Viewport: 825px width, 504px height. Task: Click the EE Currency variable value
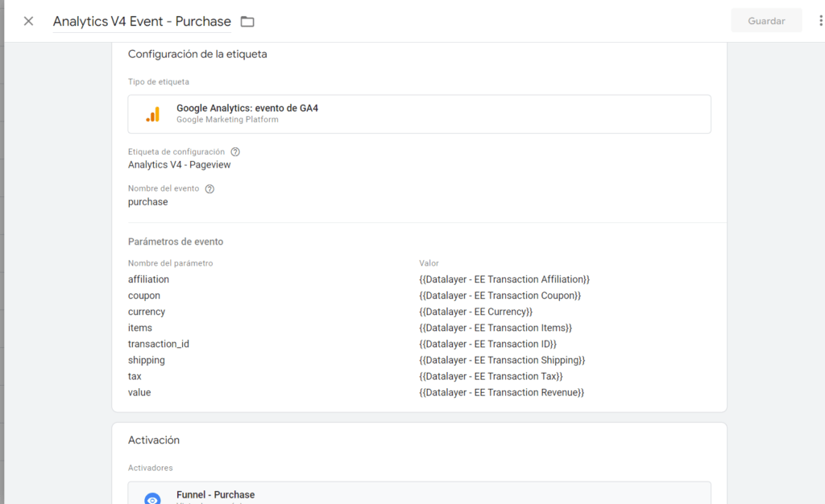[x=476, y=312]
